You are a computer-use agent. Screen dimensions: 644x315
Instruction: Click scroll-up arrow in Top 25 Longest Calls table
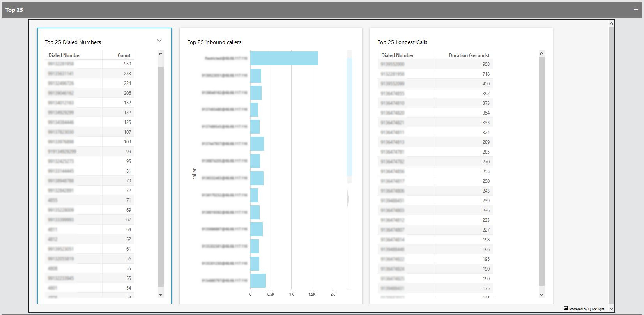point(541,54)
